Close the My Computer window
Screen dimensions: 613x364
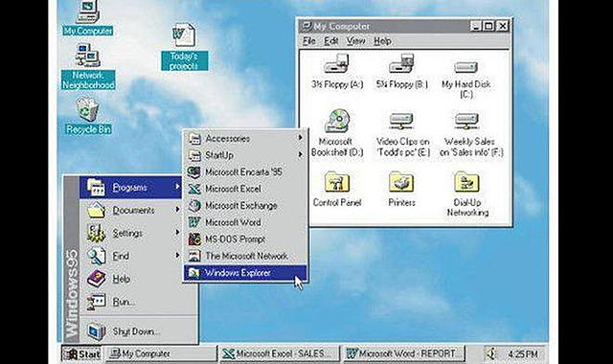click(x=503, y=26)
